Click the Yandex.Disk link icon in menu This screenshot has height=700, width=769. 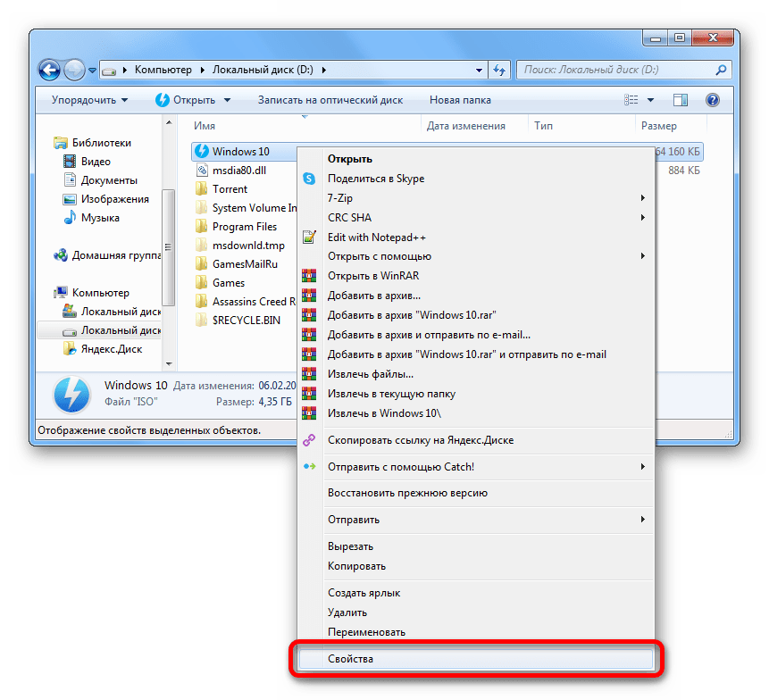309,440
